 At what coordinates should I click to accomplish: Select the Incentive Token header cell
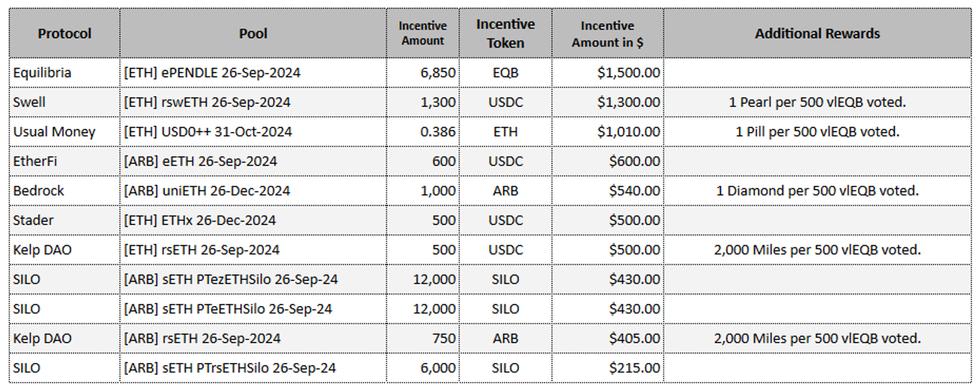pyautogui.click(x=505, y=33)
